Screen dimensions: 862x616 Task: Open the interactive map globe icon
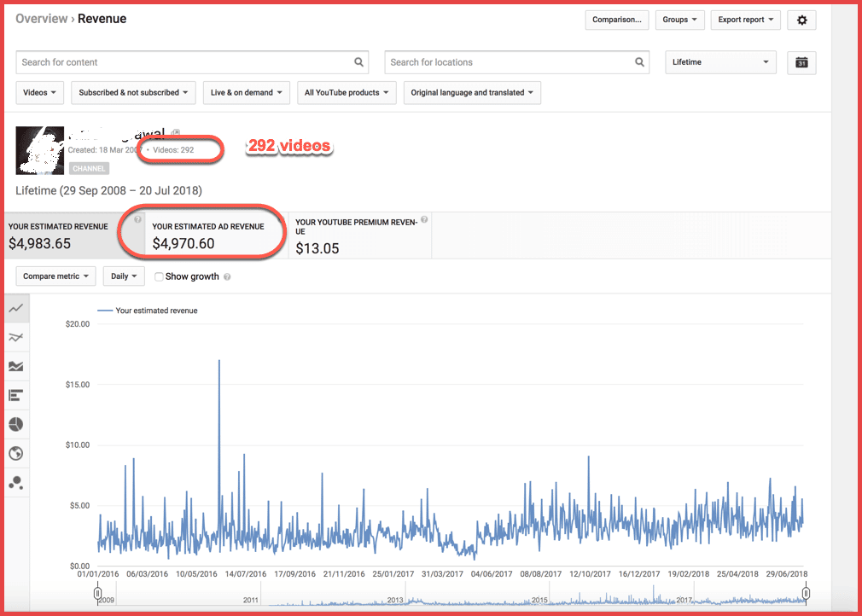16,453
